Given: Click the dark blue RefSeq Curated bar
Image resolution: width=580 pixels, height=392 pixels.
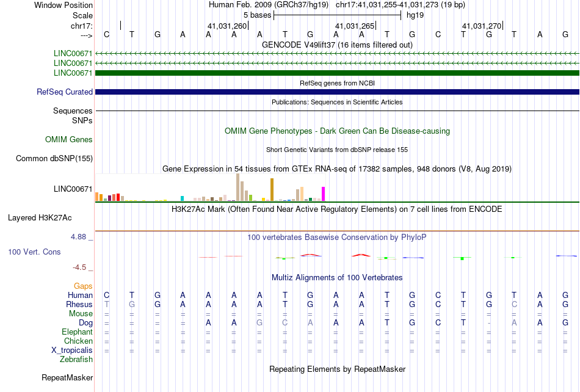Looking at the screenshot, I should point(337,92).
